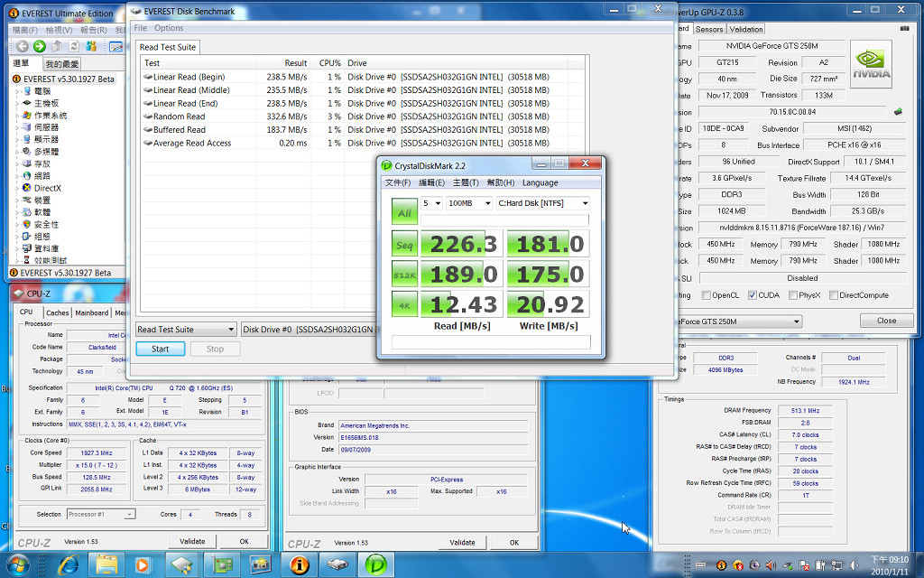Click the Back arrow in EVEREST toolbar

pyautogui.click(x=23, y=46)
